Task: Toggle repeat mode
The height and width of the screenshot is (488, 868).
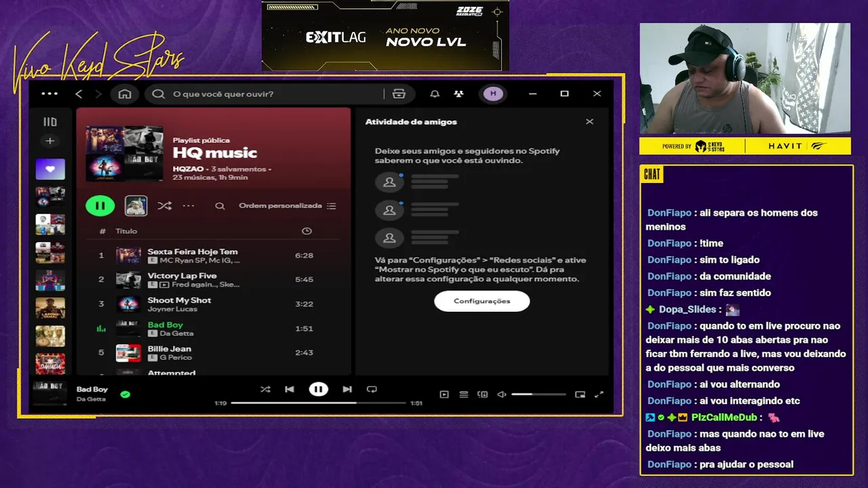Action: click(372, 389)
